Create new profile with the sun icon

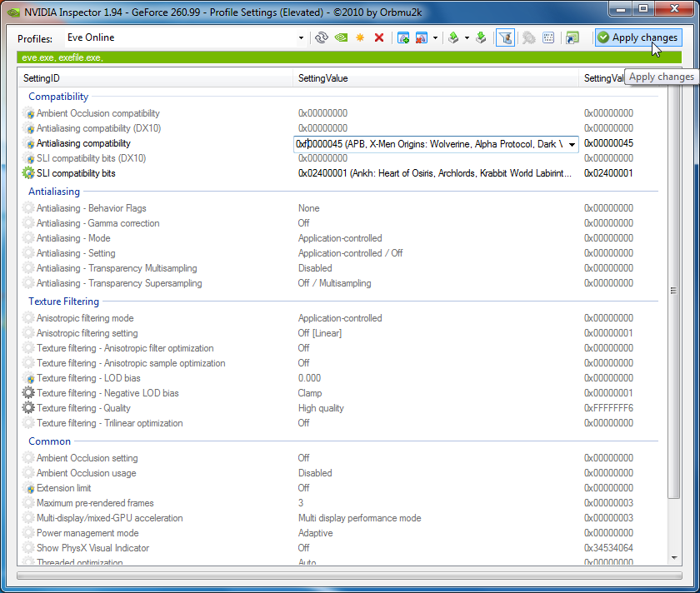(x=360, y=37)
